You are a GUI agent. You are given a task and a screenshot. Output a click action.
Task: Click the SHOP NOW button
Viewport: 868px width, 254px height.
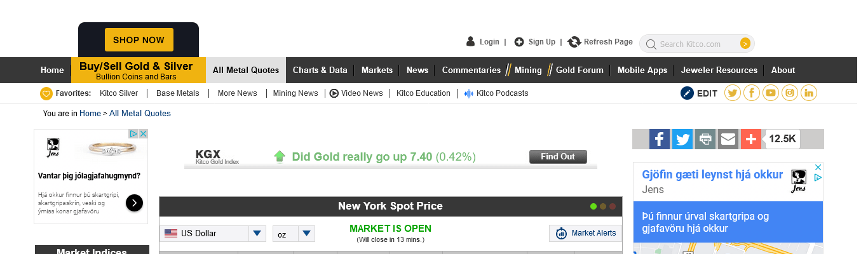139,40
